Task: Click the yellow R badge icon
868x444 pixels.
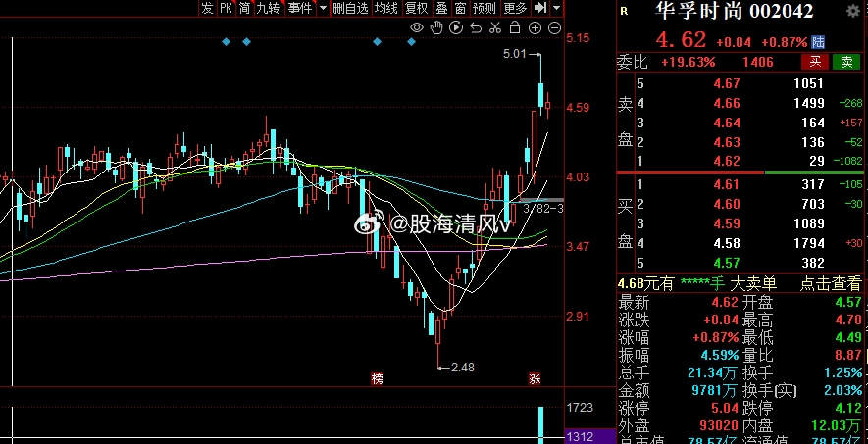Action: pos(625,11)
